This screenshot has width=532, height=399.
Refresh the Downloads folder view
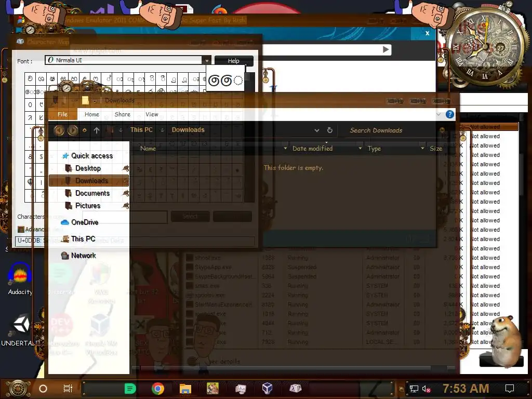point(329,130)
